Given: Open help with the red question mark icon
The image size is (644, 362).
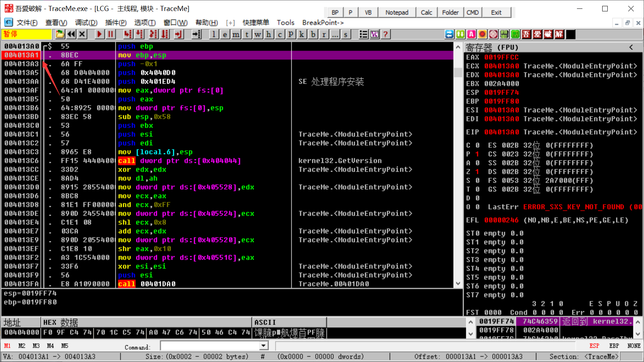Looking at the screenshot, I should pos(385,34).
